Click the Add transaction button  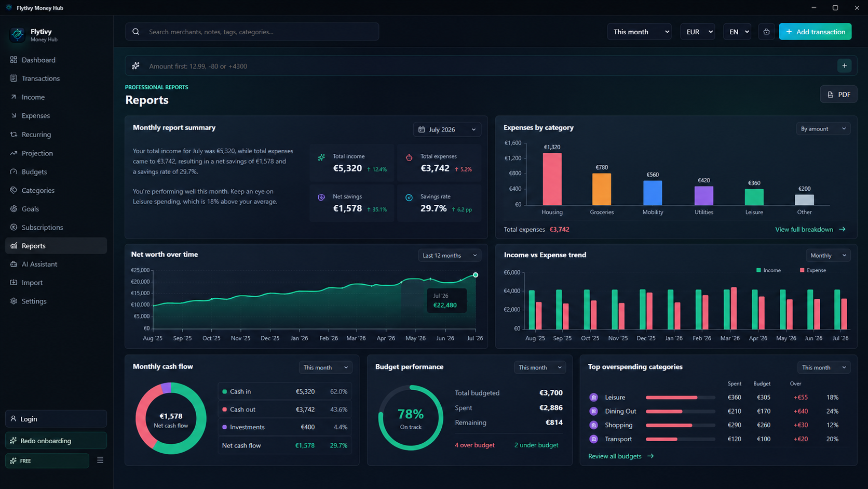point(815,32)
